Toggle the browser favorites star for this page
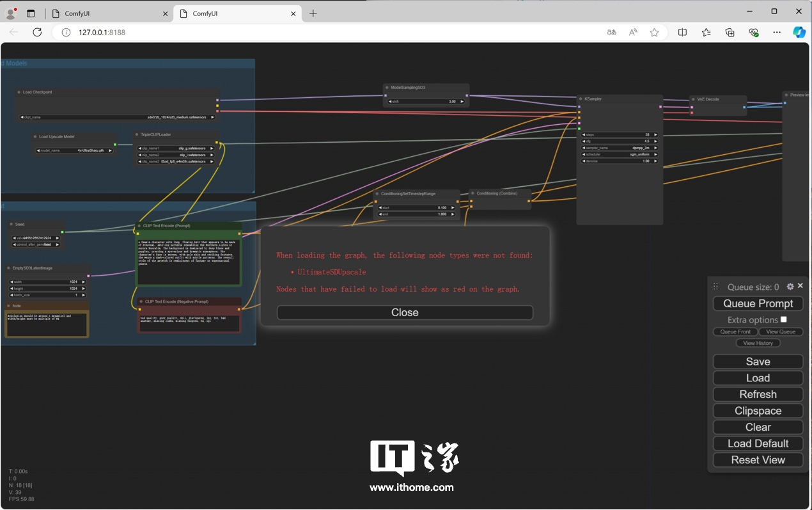Viewport: 812px width, 510px height. click(654, 32)
